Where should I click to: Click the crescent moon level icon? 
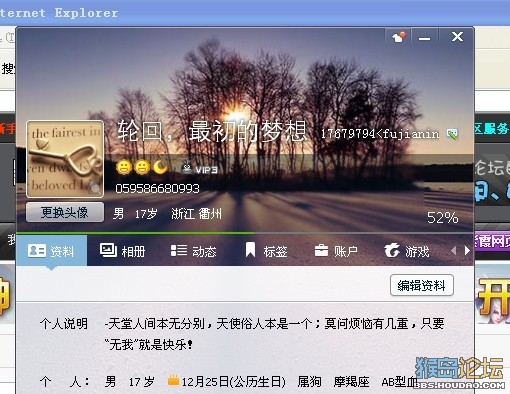[160, 167]
